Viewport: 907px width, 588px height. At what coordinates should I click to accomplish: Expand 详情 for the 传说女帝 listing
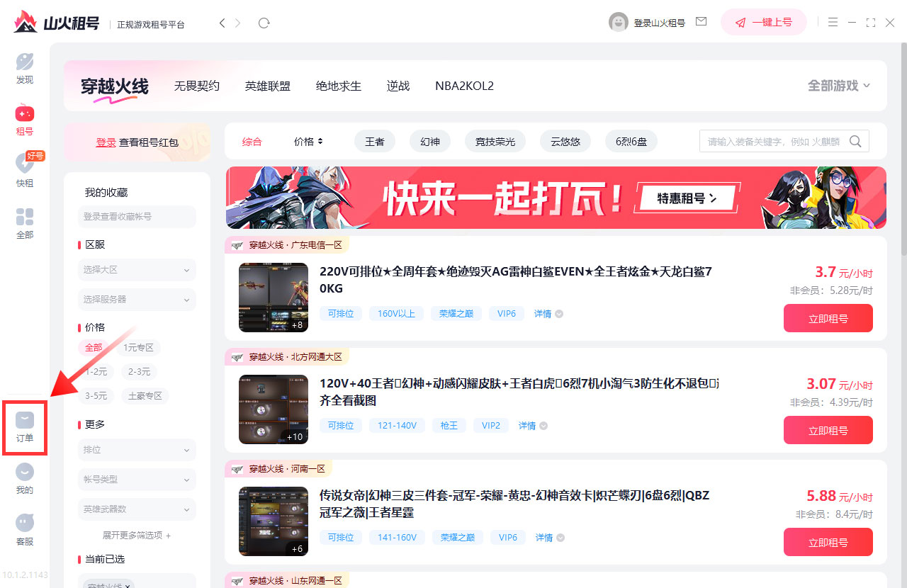point(550,538)
